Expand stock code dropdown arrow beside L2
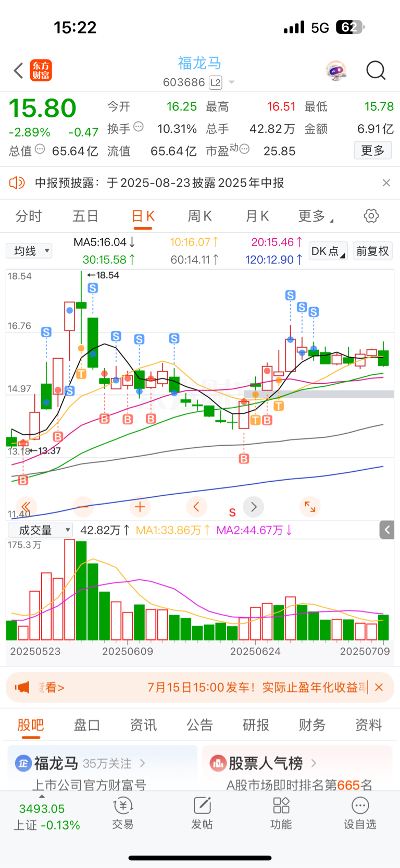Image resolution: width=400 pixels, height=868 pixels. point(232,82)
